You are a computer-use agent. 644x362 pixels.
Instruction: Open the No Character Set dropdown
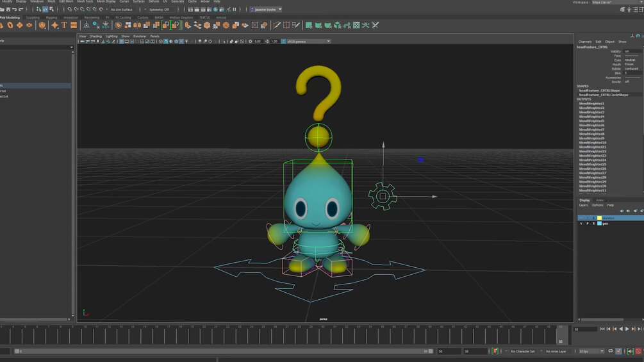click(522, 351)
